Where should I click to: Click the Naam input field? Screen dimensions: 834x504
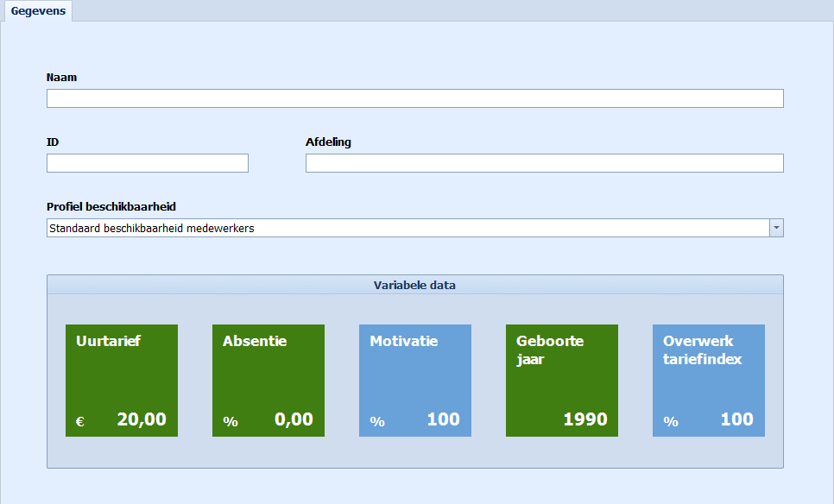(x=415, y=98)
